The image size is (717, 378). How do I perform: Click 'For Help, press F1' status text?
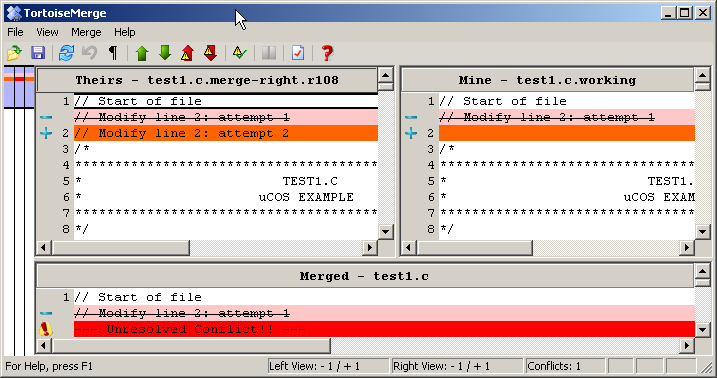tap(49, 366)
